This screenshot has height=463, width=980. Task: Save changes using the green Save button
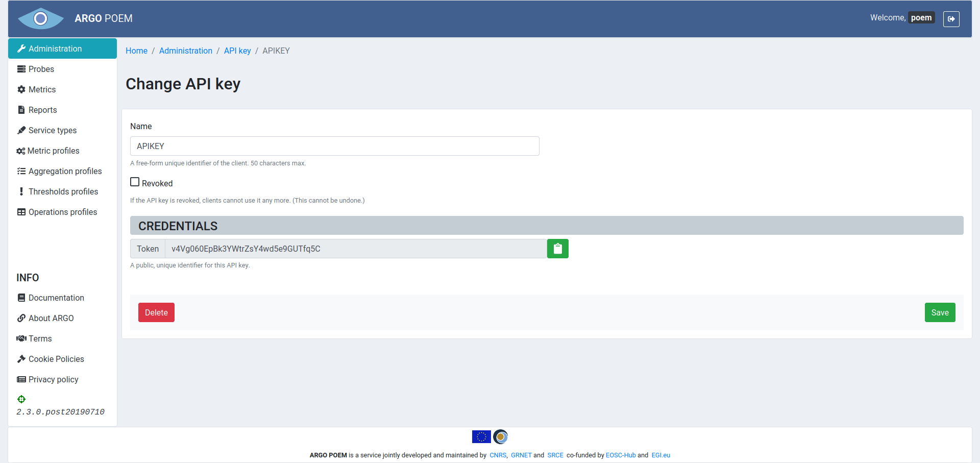point(940,312)
